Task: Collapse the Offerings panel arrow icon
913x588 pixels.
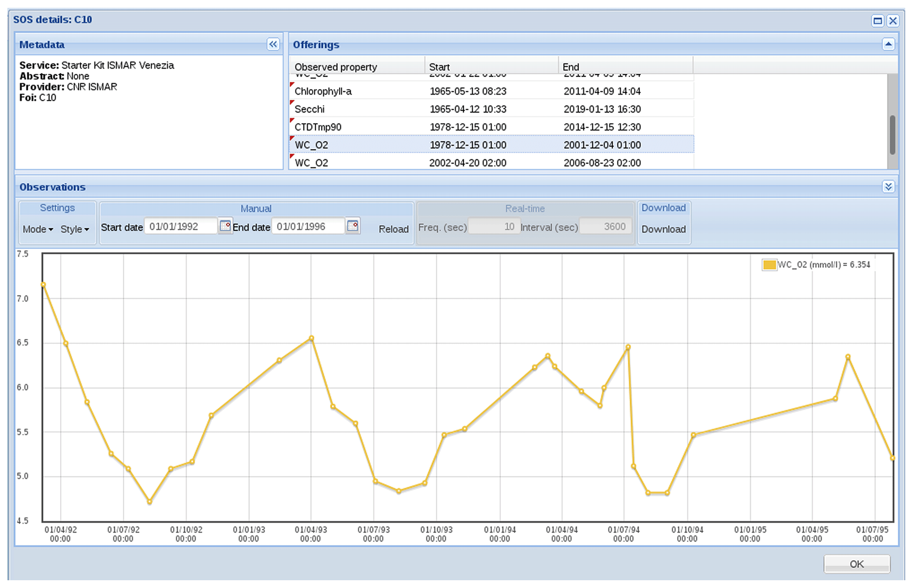Action: point(888,44)
